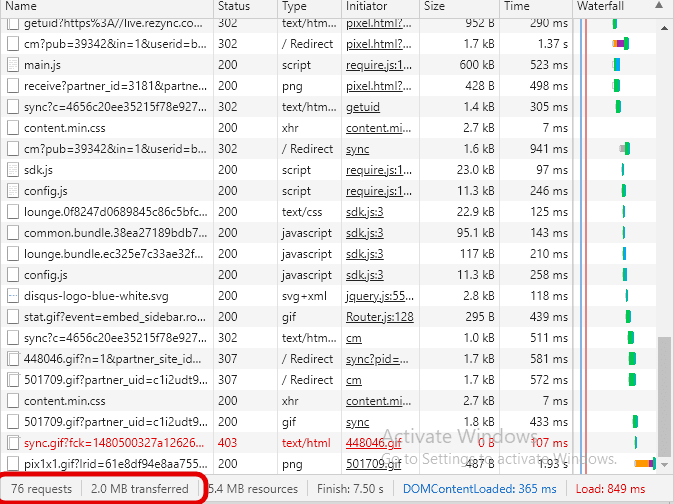
Task: Click the icon beside pix1x1.gif?lrid request
Action: [x=13, y=464]
